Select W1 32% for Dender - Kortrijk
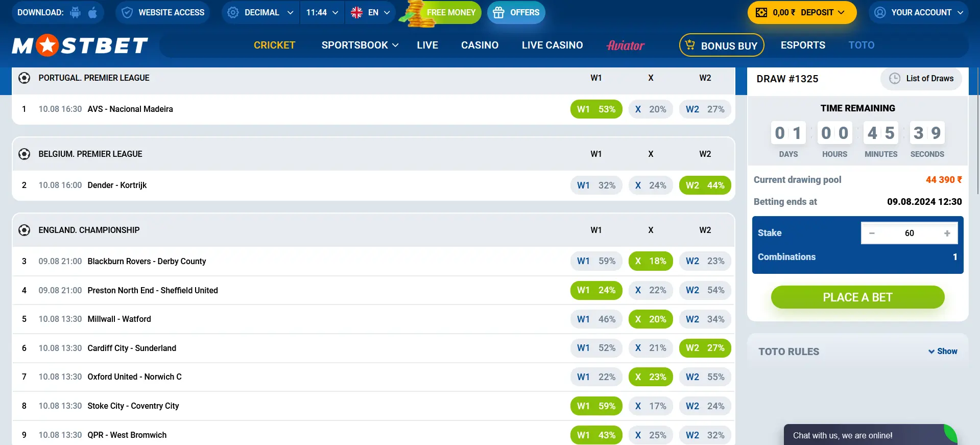This screenshot has width=980, height=445. click(596, 185)
